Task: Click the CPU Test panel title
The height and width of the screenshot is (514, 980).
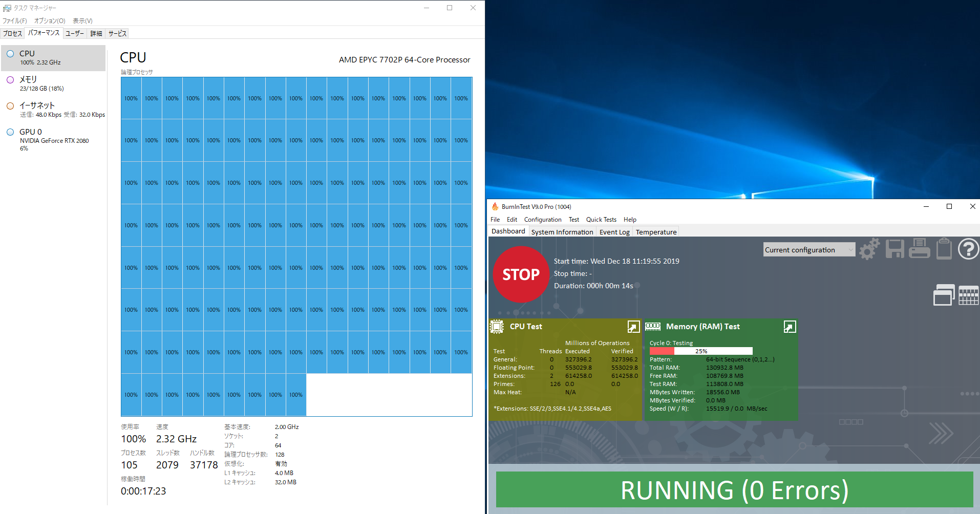Action: click(x=526, y=327)
